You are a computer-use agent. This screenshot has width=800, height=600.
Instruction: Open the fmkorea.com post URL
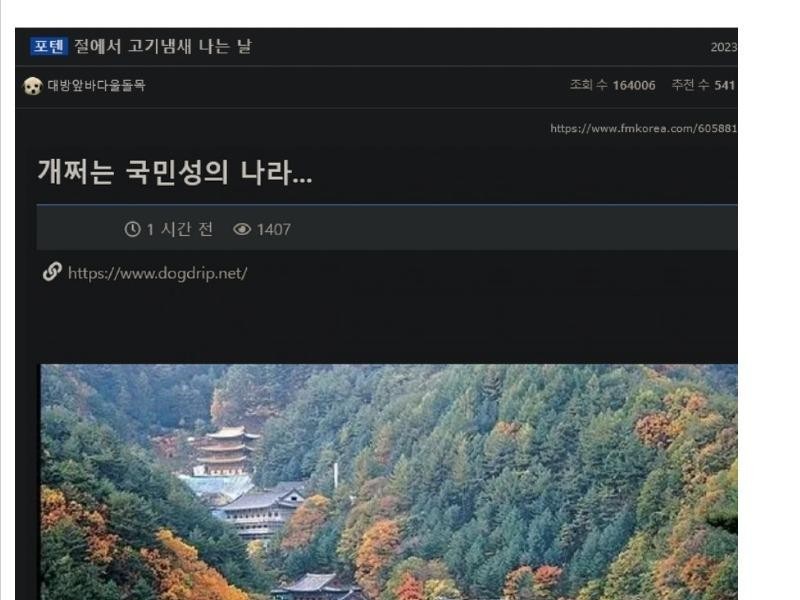point(643,129)
